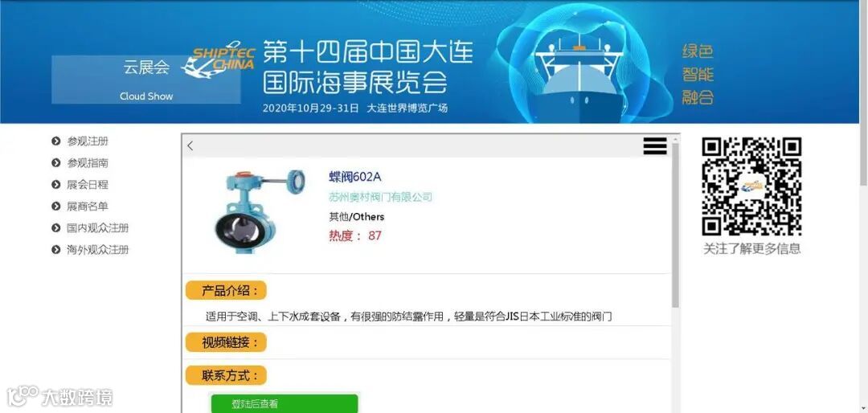Image resolution: width=868 pixels, height=413 pixels.
Task: Click the arrow icon beside 参观指南
Action: (56, 163)
